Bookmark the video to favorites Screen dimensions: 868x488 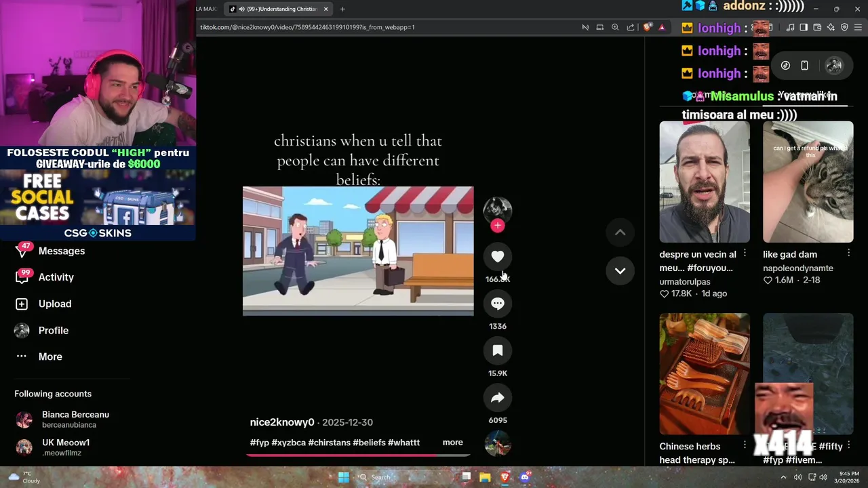click(x=497, y=350)
